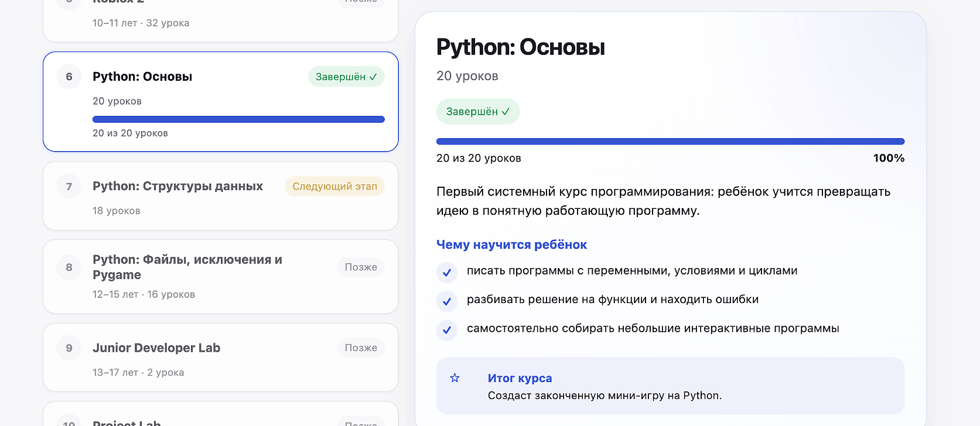Click 10–11 лет · 32 урока label

(x=141, y=23)
